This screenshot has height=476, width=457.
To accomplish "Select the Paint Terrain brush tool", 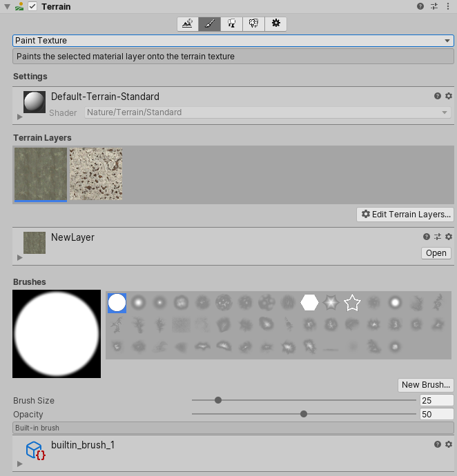I will point(210,24).
